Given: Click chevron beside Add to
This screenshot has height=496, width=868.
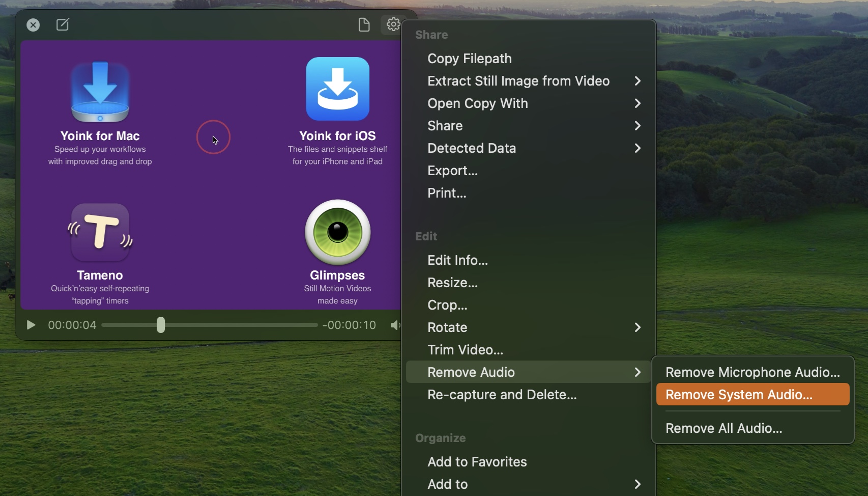Looking at the screenshot, I should click(638, 484).
